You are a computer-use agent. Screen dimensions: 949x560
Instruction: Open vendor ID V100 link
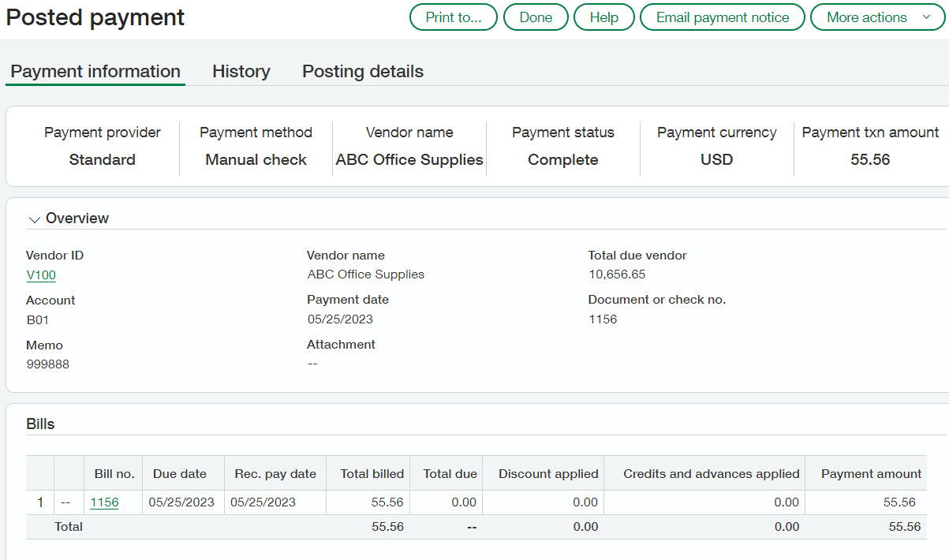41,275
